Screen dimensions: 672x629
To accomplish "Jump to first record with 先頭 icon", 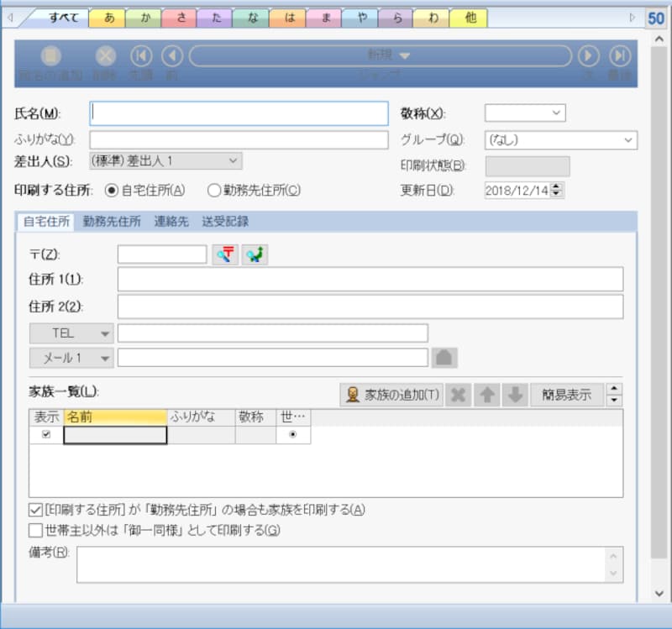I will pos(141,56).
